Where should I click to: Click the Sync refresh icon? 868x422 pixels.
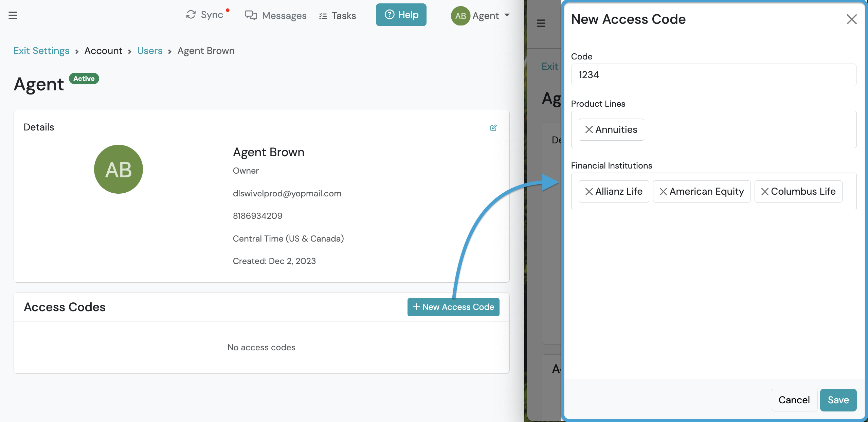pyautogui.click(x=191, y=15)
